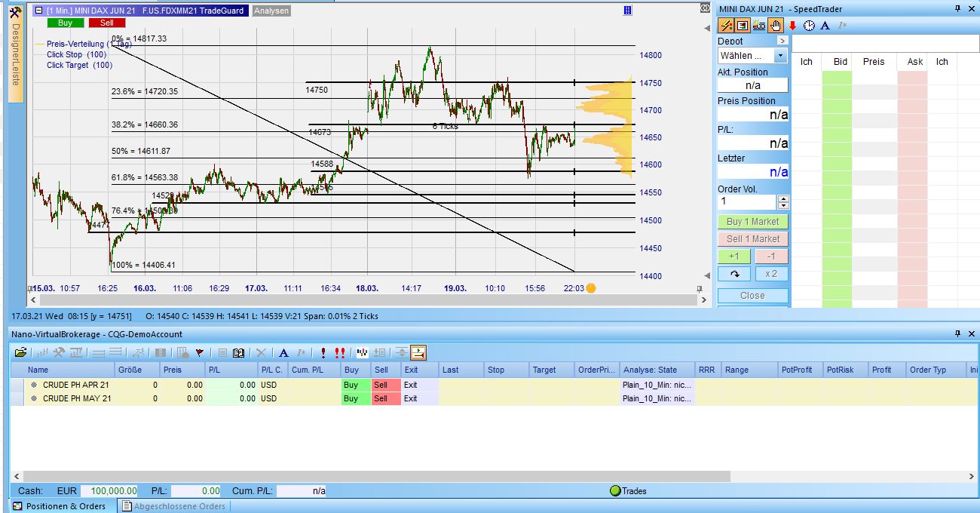This screenshot has width=980, height=513.
Task: Click the 'x 2' double position button
Action: click(x=772, y=274)
